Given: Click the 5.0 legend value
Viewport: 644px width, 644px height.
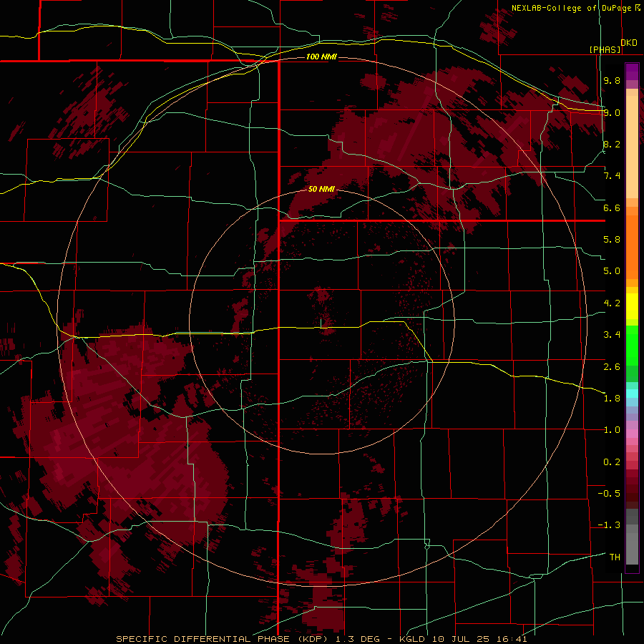Looking at the screenshot, I should click(x=612, y=271).
